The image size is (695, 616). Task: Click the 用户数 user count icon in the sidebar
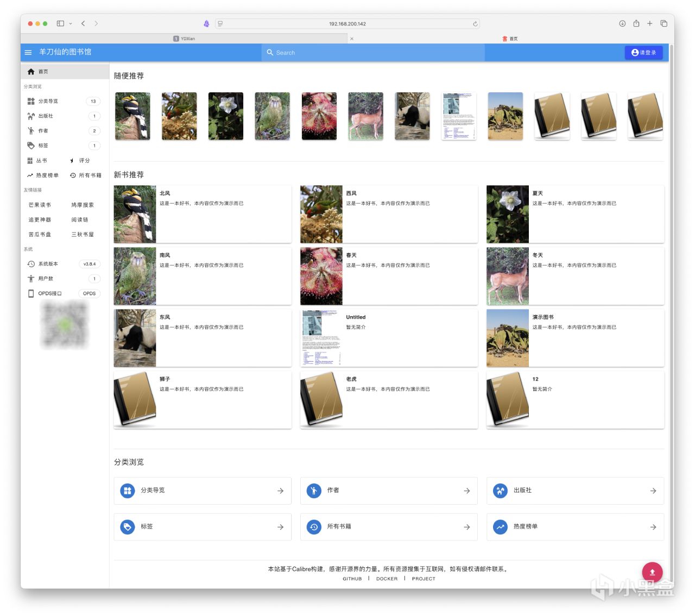[31, 279]
